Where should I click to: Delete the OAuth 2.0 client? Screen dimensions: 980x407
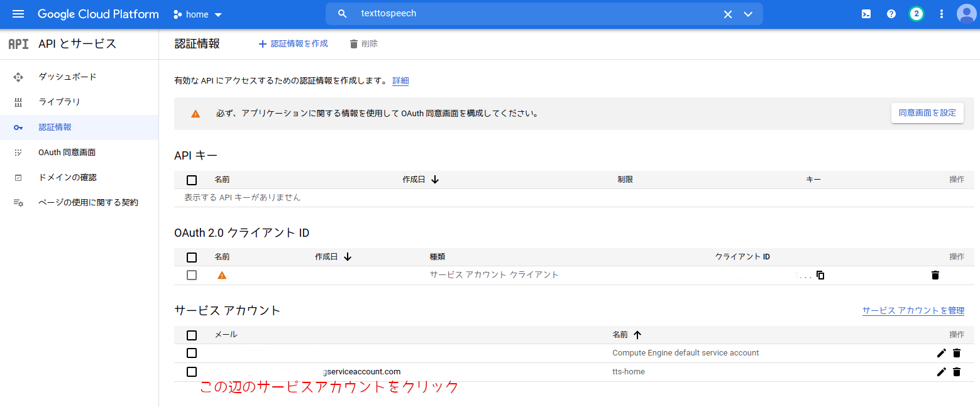click(935, 274)
